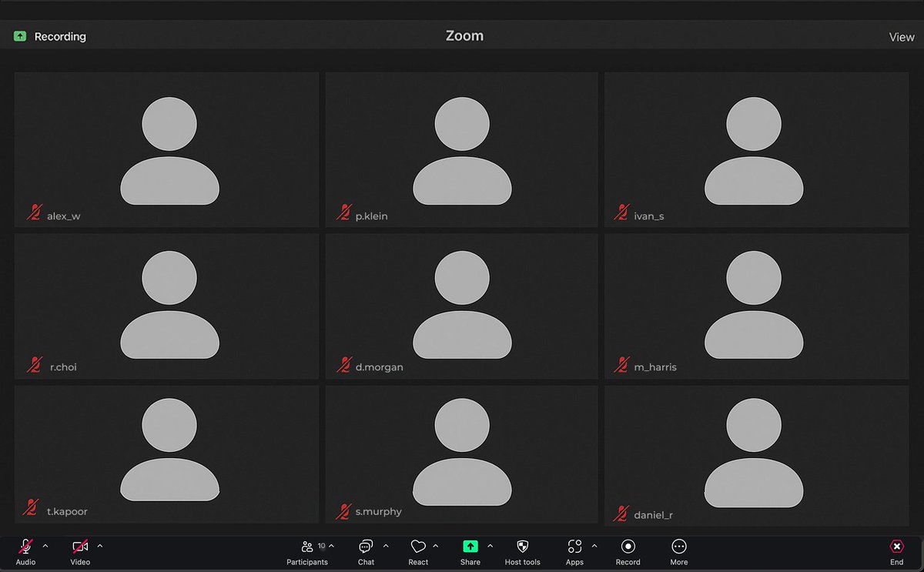Expand the chevron next to Participants

332,546
